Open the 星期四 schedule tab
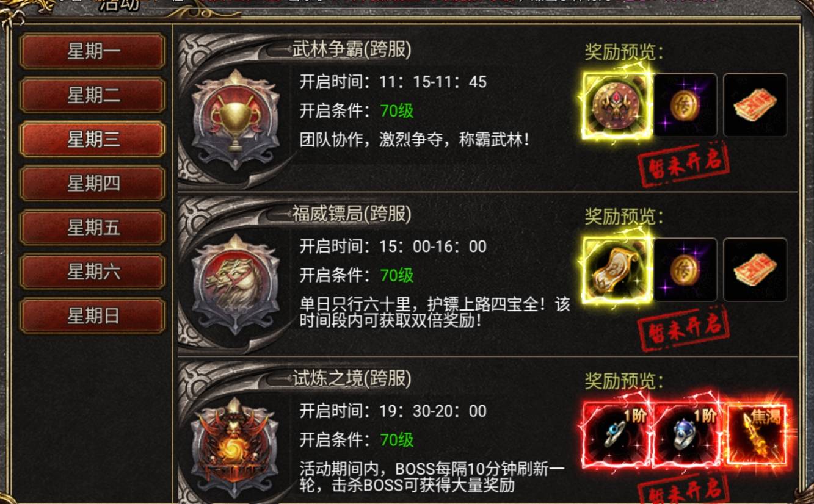Viewport: 814px width, 504px height. 92,184
